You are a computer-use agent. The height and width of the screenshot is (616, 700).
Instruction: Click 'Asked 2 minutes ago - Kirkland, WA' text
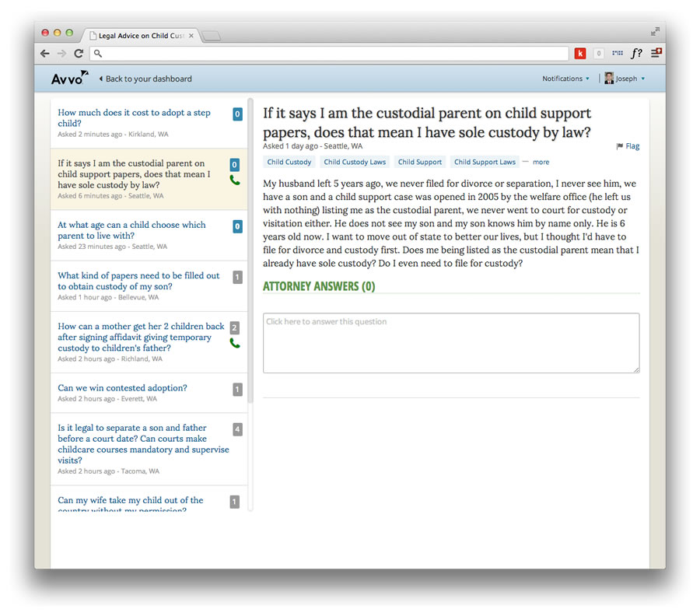[x=113, y=134]
